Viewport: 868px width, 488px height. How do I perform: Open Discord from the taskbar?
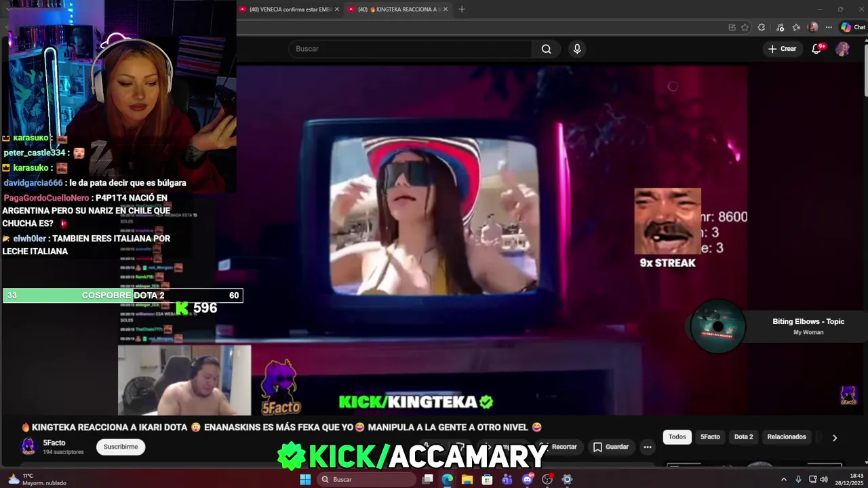(527, 479)
